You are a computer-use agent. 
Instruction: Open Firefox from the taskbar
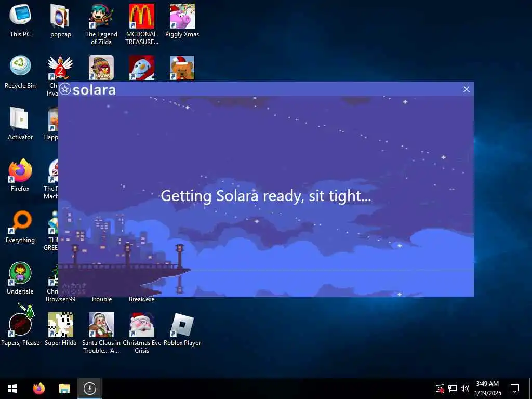pyautogui.click(x=39, y=389)
